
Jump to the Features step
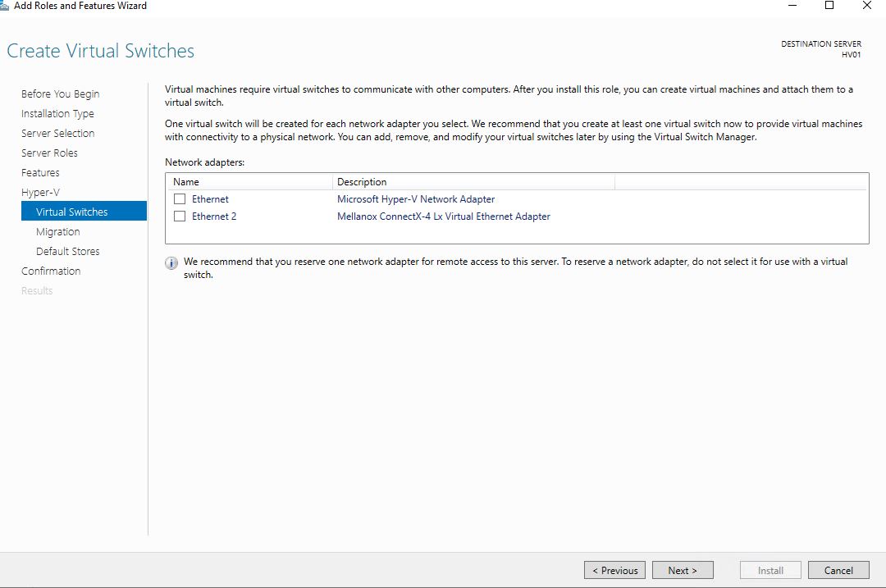tap(40, 173)
